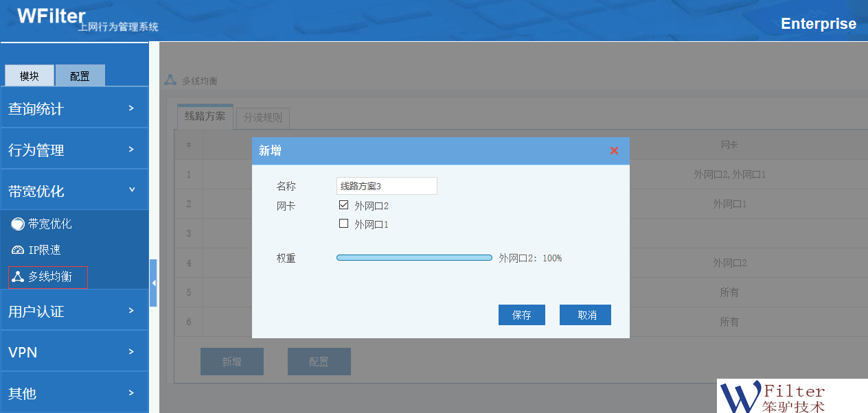The width and height of the screenshot is (868, 413).
Task: Expand the 用户认证 menu section
Action: (74, 311)
